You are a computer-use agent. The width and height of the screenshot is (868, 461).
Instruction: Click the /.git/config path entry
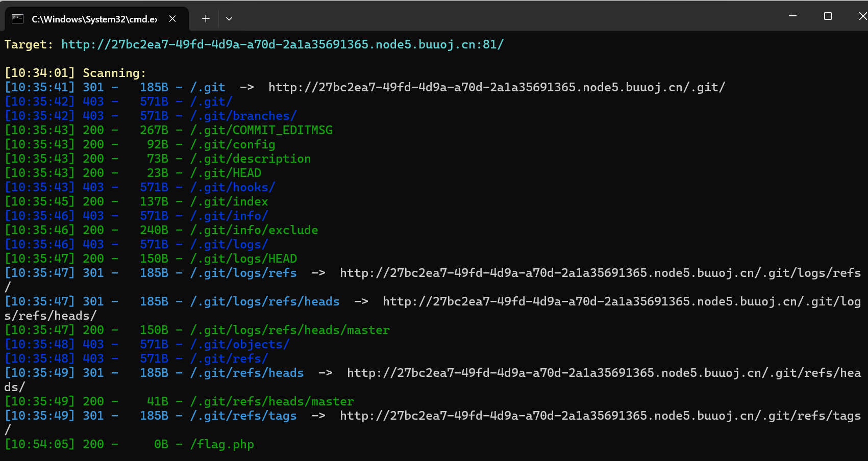pos(233,145)
